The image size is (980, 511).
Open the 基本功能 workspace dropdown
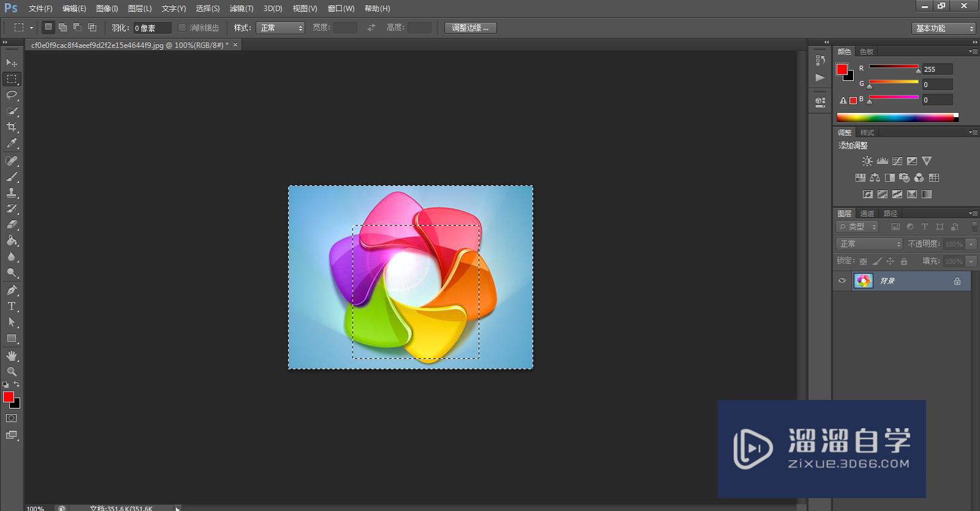(x=943, y=28)
